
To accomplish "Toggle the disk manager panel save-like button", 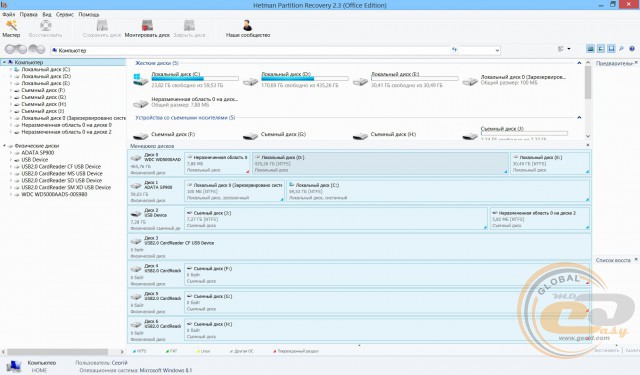I will 611,49.
